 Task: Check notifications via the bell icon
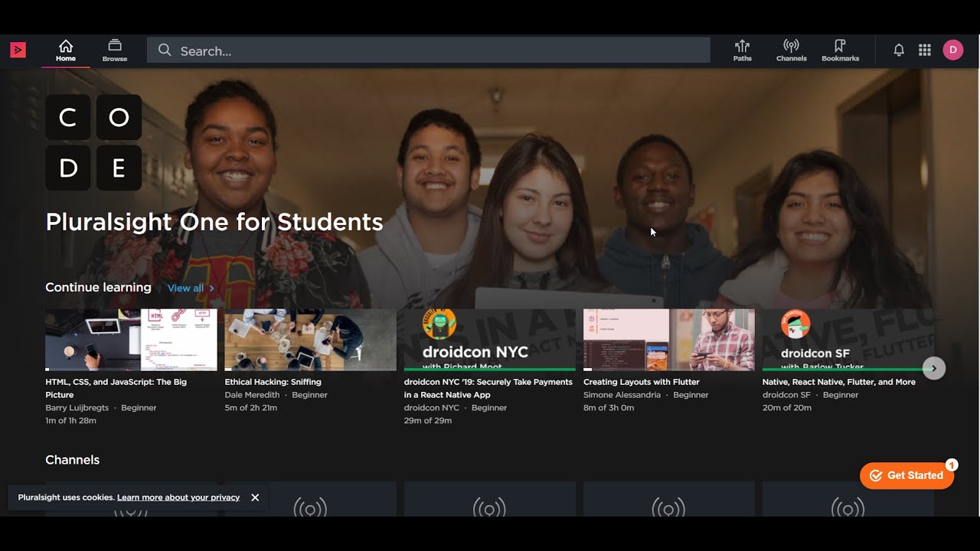(898, 49)
